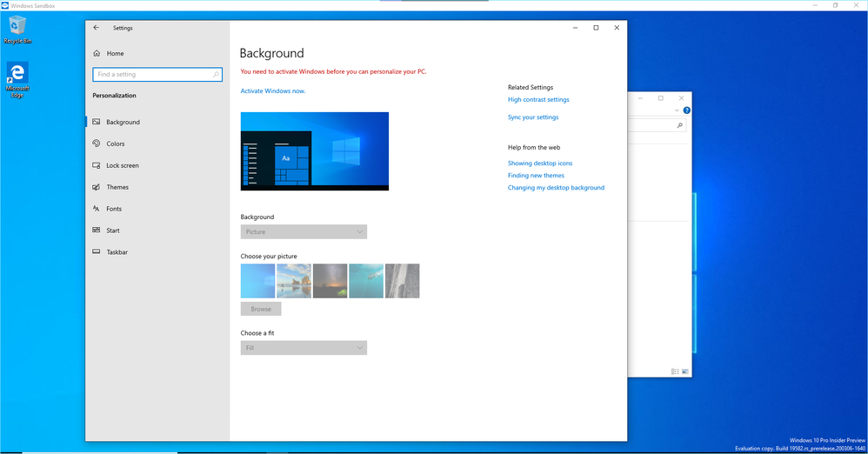
Task: Click the Windows Sandbox title bar icon
Action: pos(5,5)
